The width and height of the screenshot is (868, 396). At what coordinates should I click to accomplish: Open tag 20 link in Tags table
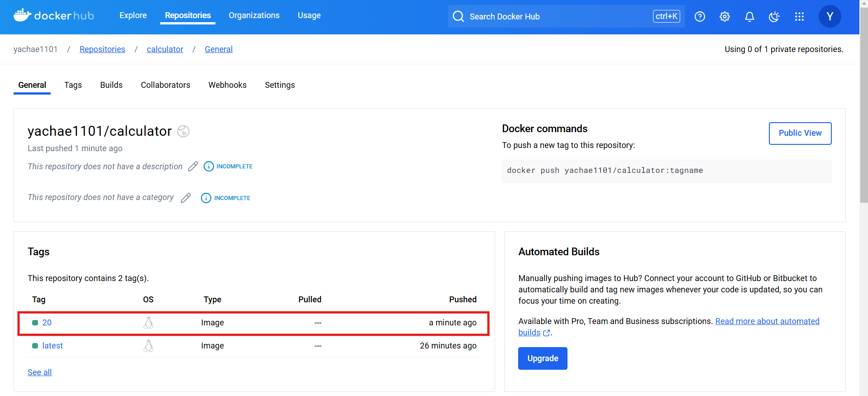tap(47, 323)
